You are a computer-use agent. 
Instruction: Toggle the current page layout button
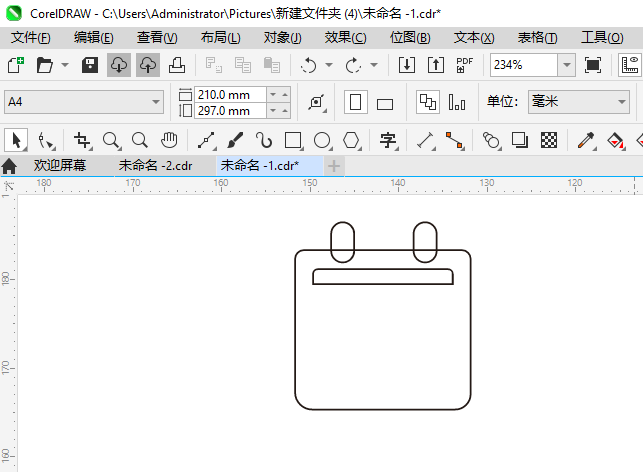tap(457, 102)
